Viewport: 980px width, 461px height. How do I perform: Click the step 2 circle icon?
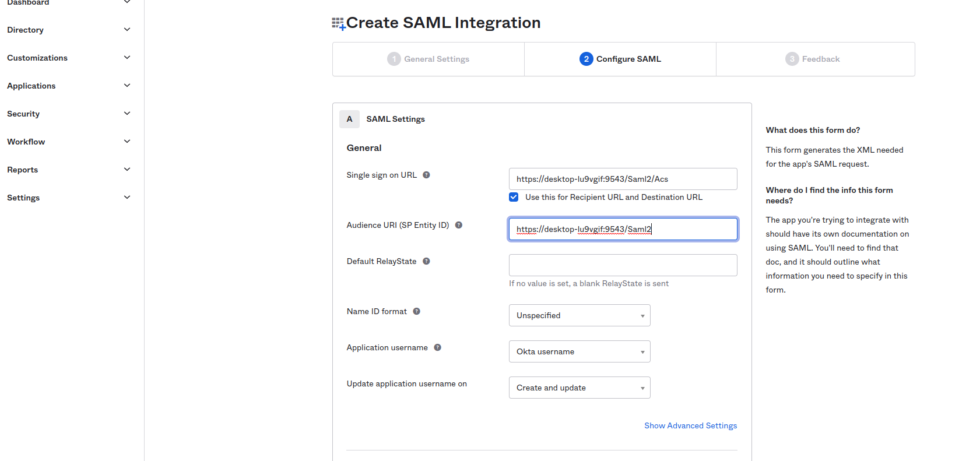[586, 59]
